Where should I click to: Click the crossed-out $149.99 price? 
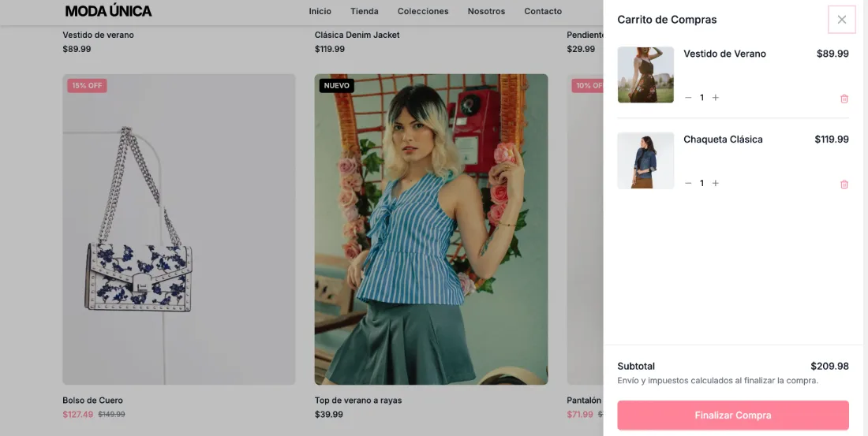click(x=111, y=414)
